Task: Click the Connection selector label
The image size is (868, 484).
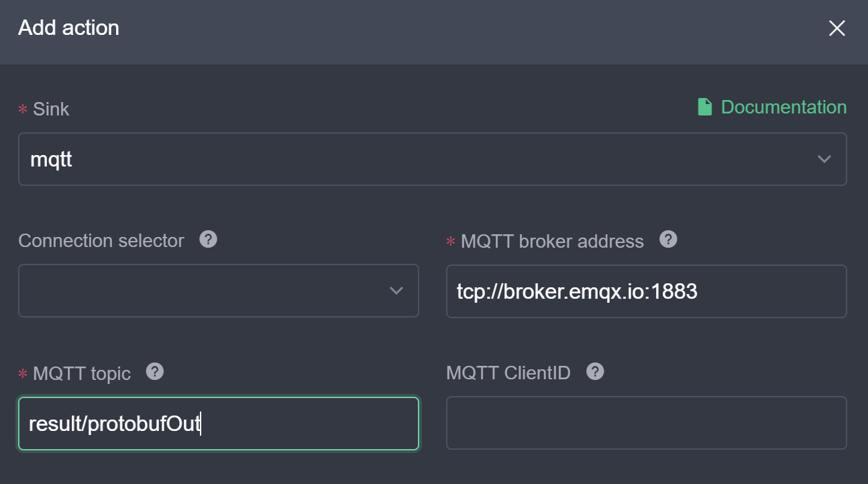Action: (x=101, y=240)
